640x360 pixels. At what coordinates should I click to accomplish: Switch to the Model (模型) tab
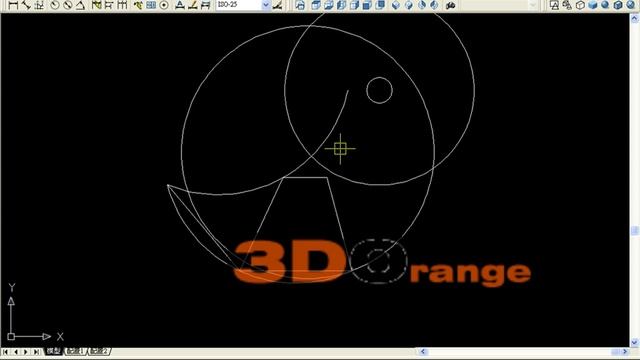[53, 351]
